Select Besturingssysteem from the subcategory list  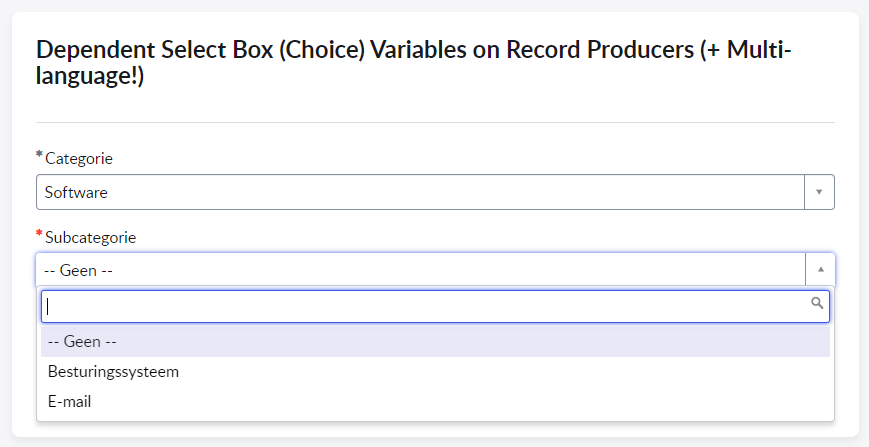(x=113, y=371)
